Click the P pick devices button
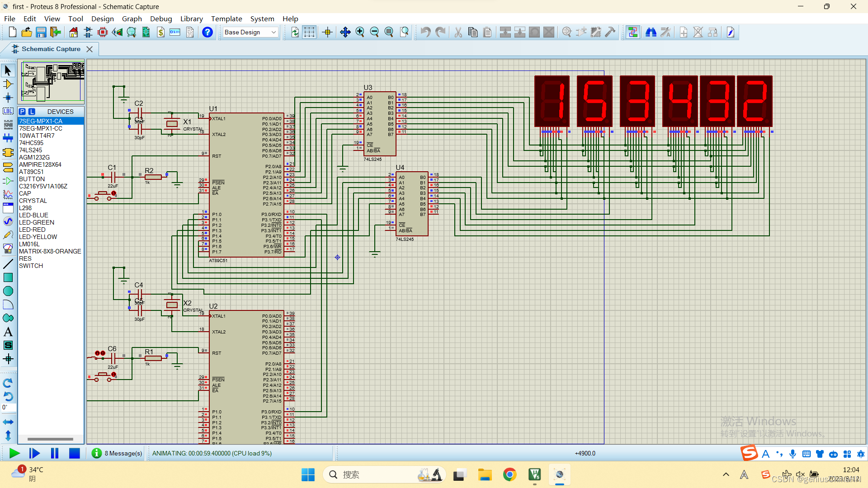This screenshot has height=488, width=868. (x=22, y=112)
